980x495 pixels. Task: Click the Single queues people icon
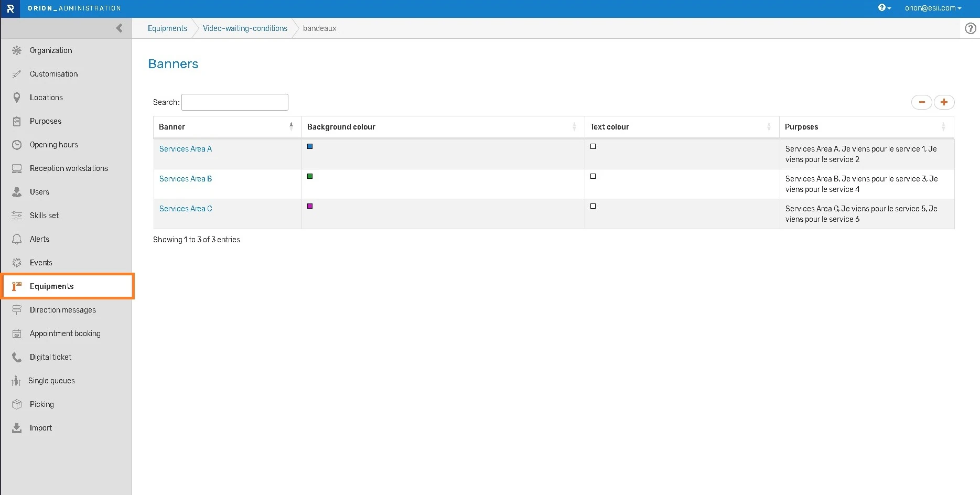tap(16, 381)
